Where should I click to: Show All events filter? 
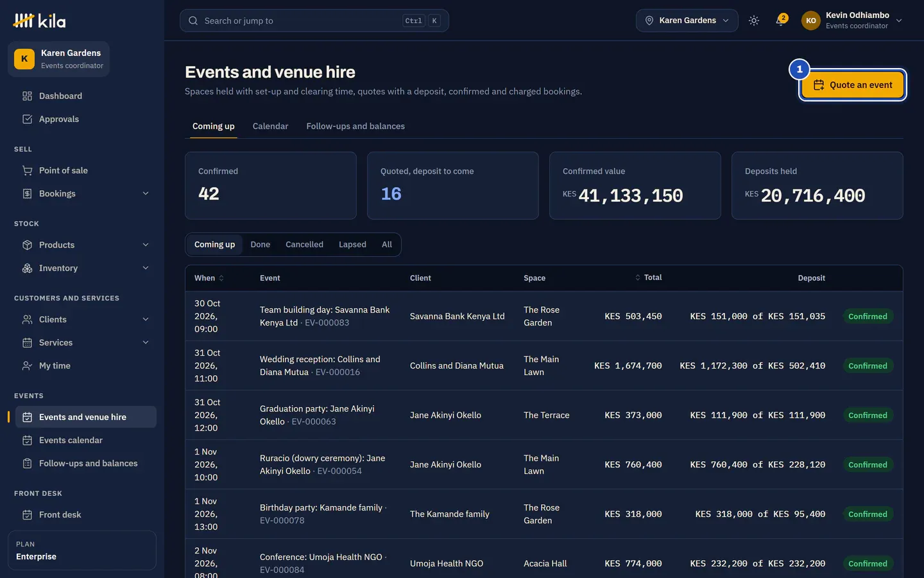387,245
